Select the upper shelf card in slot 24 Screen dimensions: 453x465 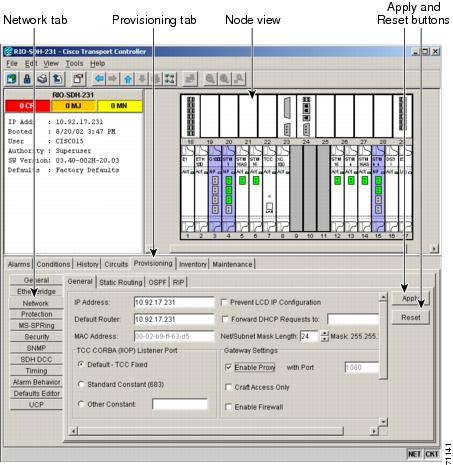(x=306, y=116)
